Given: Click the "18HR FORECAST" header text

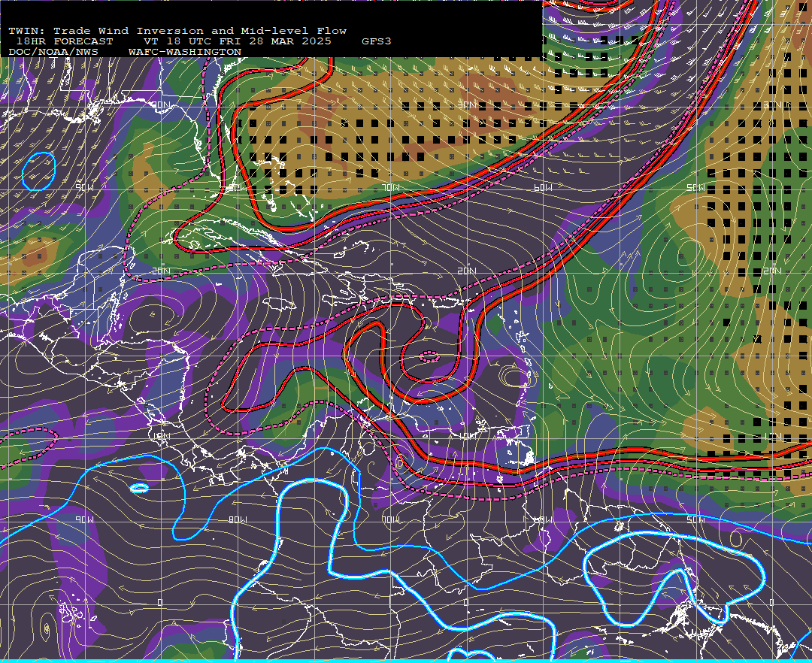Looking at the screenshot, I should pyautogui.click(x=64, y=41).
